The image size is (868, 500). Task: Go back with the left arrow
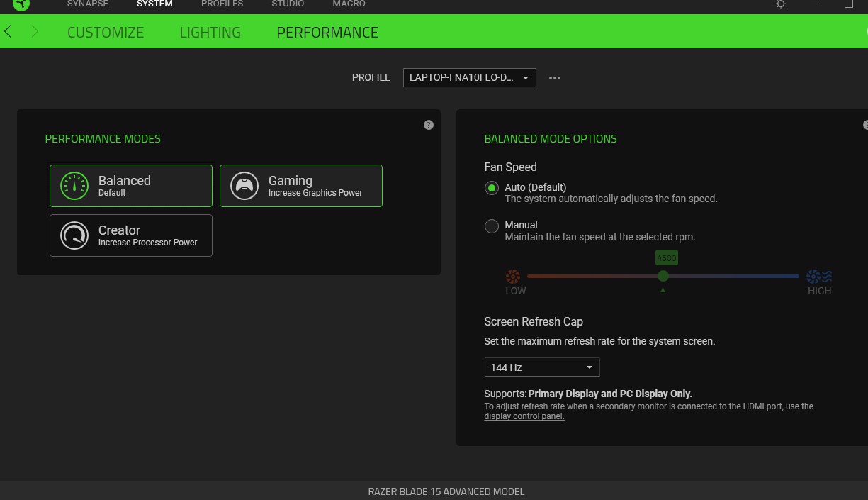click(x=8, y=32)
